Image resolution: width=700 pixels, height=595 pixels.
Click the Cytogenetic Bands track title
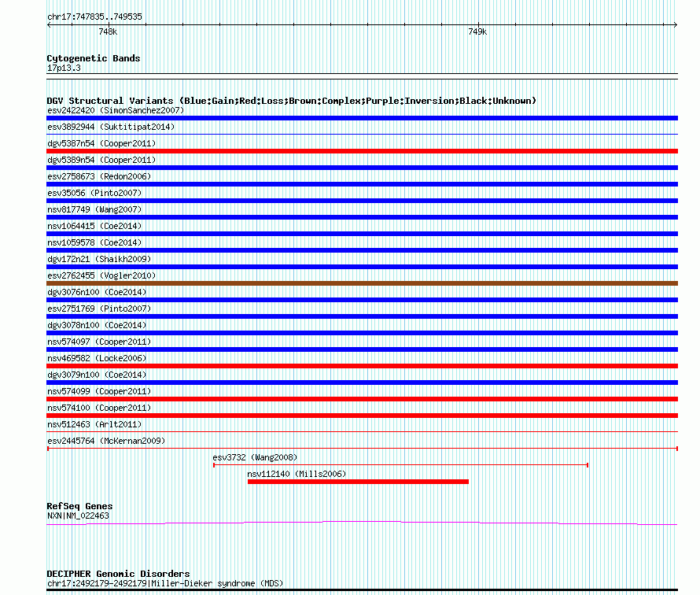[x=93, y=58]
